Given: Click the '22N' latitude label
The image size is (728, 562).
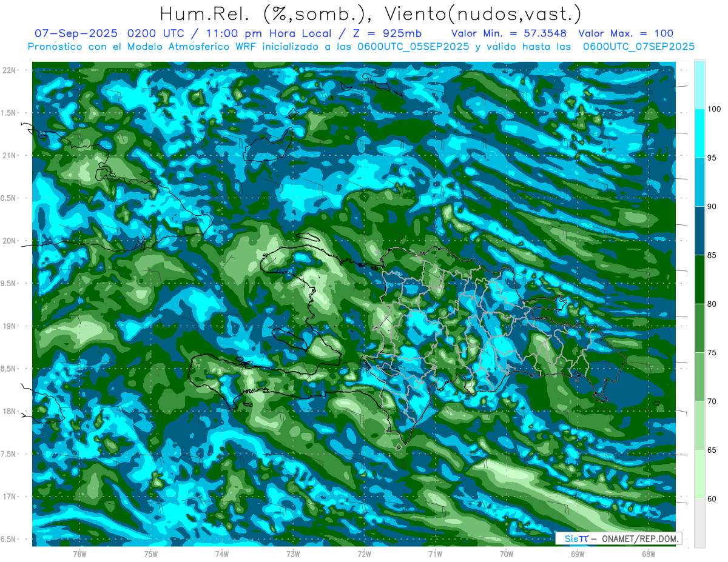Looking at the screenshot, I should click(9, 70).
